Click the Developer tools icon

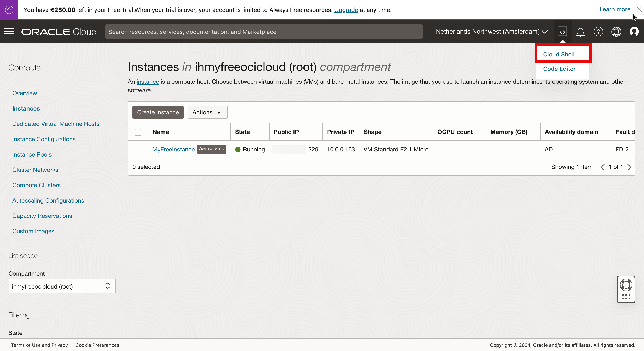562,32
